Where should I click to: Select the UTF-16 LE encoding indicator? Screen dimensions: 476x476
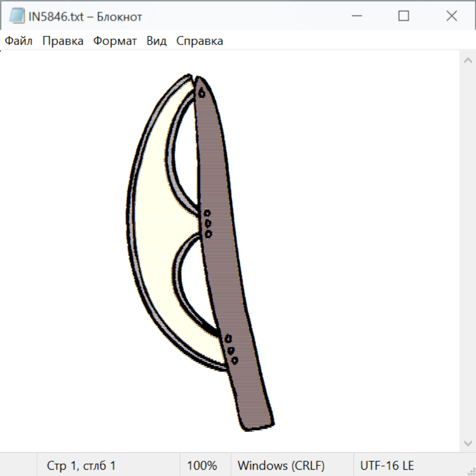(x=387, y=465)
